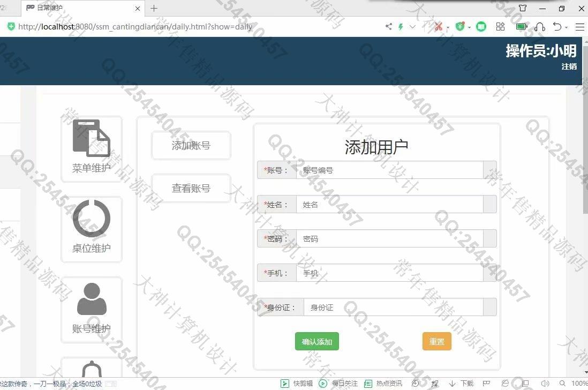Click the 注销 logout link
This screenshot has width=588, height=390.
click(569, 66)
